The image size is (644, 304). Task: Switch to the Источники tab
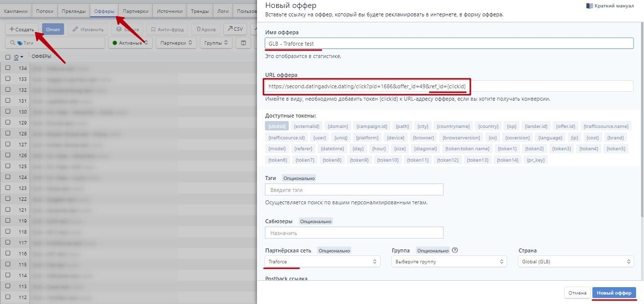(170, 11)
